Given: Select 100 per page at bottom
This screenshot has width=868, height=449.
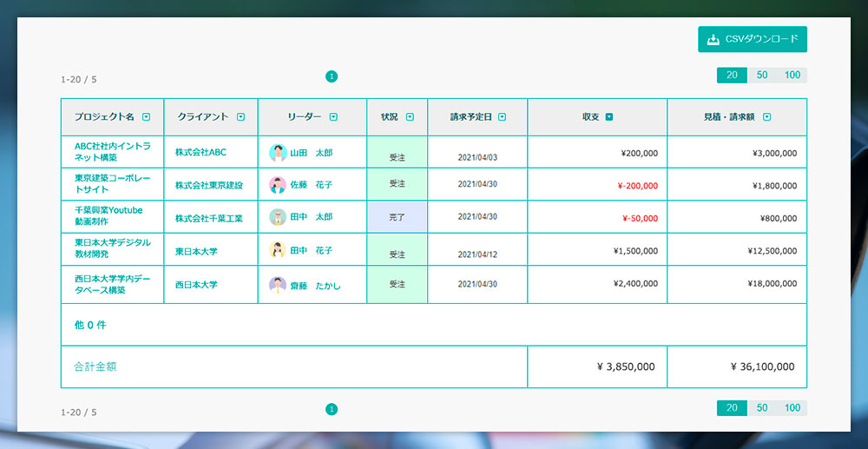Looking at the screenshot, I should pos(792,408).
